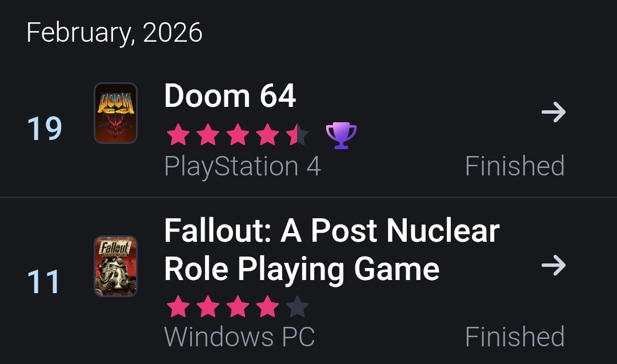
Task: Click the fourth pink star on Fallout
Action: 267,307
